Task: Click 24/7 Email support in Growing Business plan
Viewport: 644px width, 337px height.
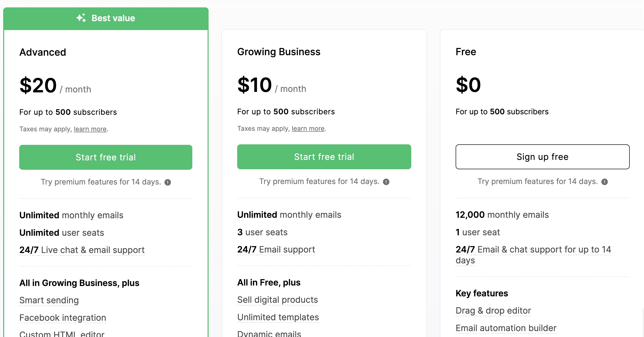Action: click(276, 249)
